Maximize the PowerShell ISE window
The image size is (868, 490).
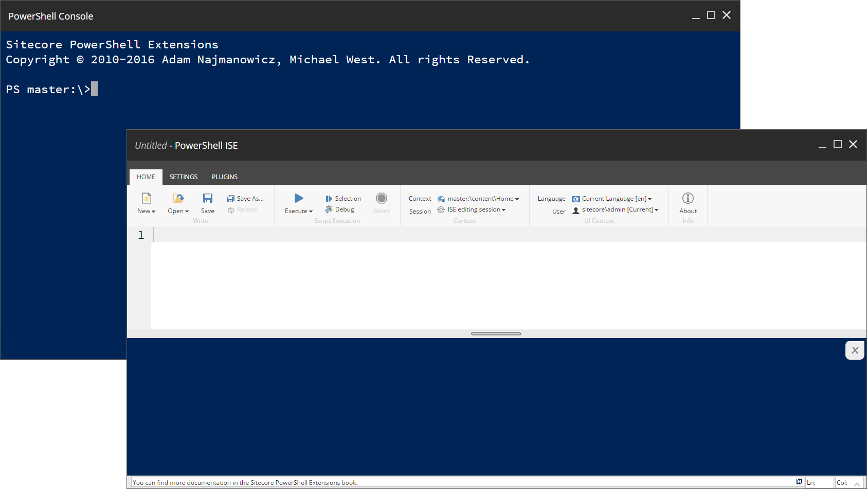838,145
